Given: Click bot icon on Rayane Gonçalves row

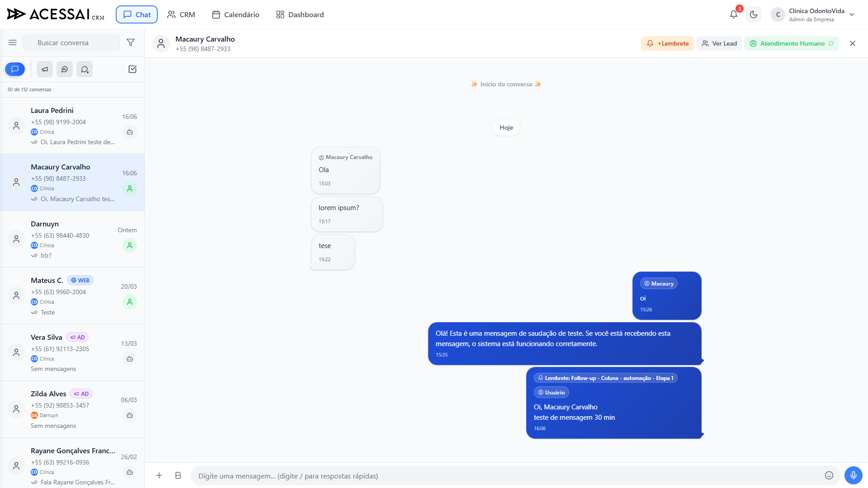Looking at the screenshot, I should click(130, 472).
